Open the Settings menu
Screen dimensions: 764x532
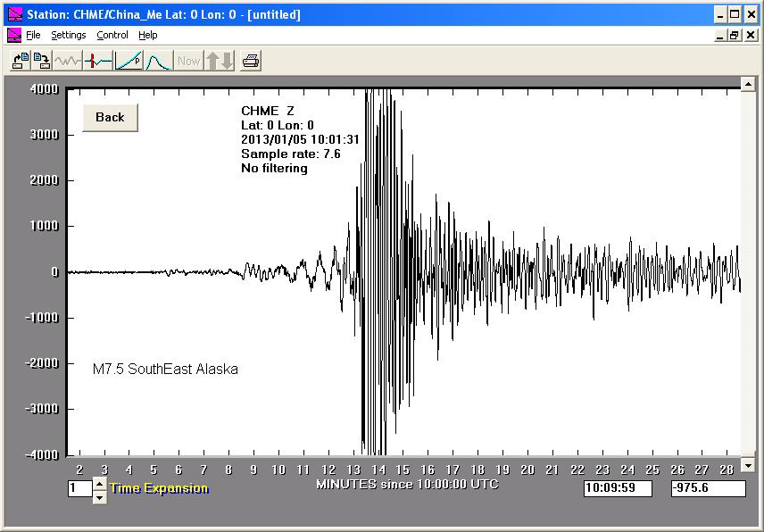[x=68, y=35]
